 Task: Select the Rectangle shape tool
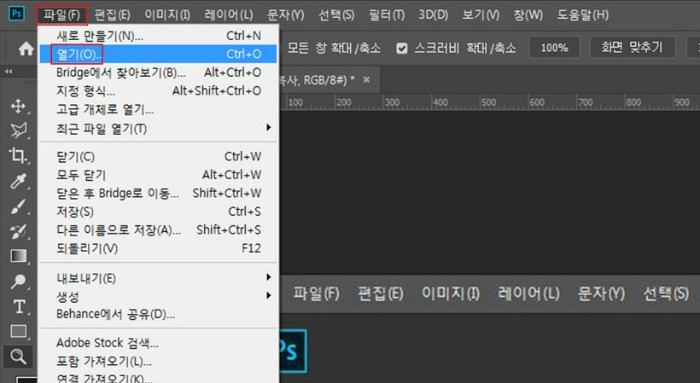tap(18, 331)
